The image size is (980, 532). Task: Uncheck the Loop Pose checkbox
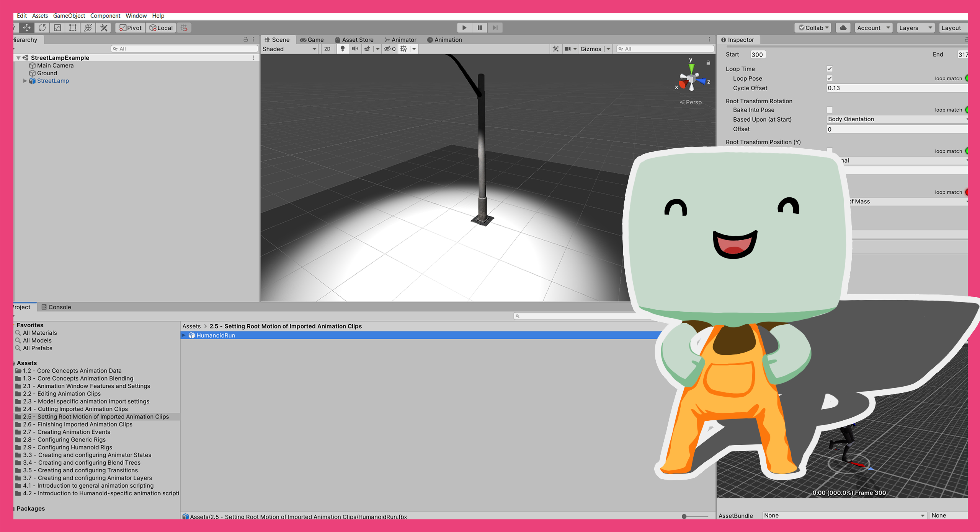pyautogui.click(x=830, y=78)
